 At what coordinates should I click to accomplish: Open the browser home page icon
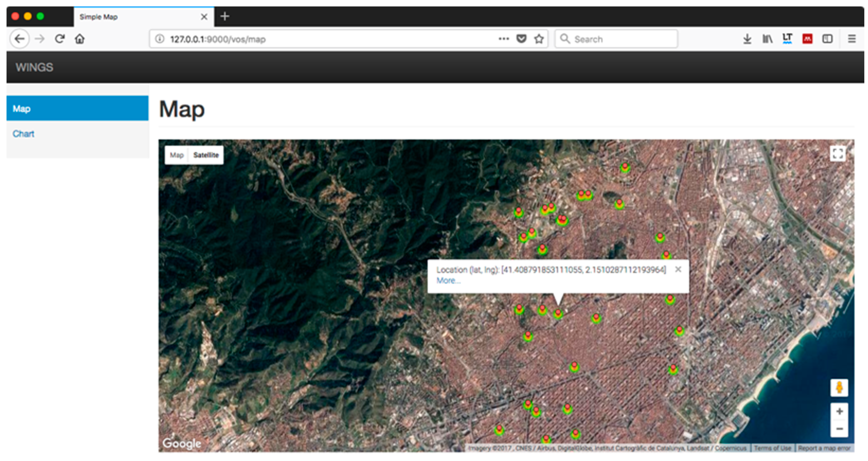pos(80,39)
